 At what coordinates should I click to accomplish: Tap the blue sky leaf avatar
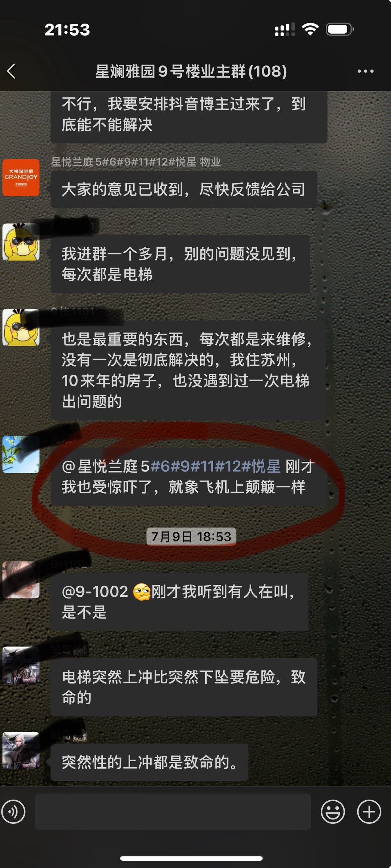(x=21, y=454)
